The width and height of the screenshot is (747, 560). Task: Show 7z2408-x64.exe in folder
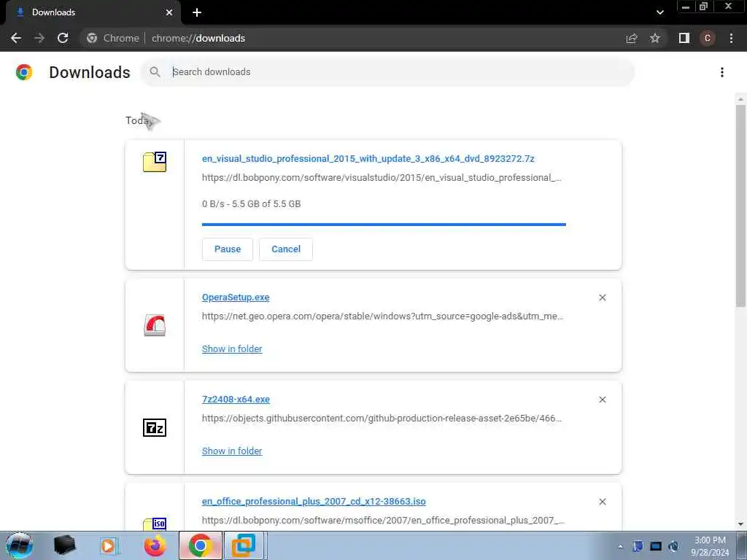(x=232, y=451)
